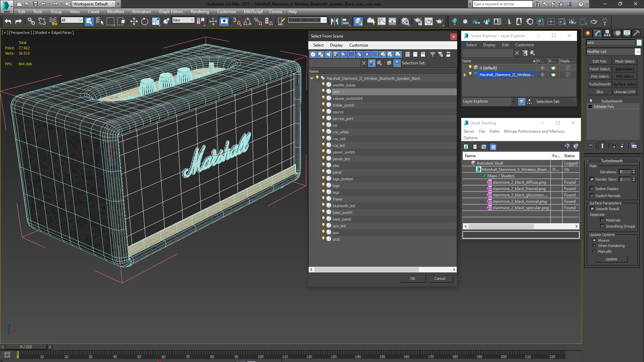The image size is (644, 362).
Task: Click the Unwrap UVW modifier button
Action: coord(625,92)
